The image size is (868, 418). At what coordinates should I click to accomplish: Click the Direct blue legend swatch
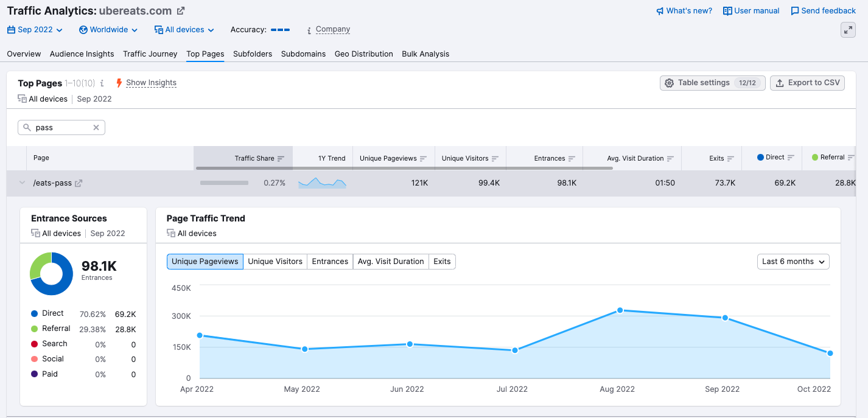click(34, 313)
